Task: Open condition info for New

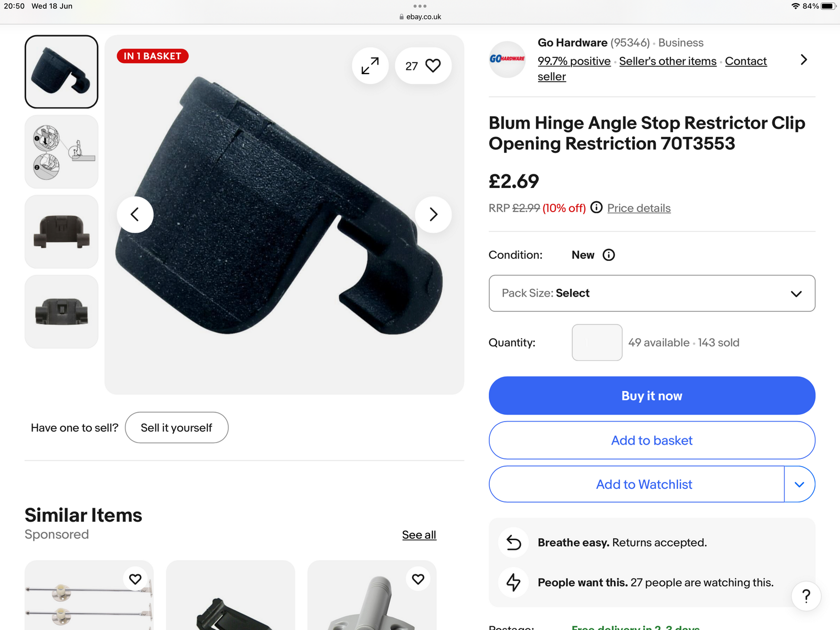Action: click(608, 255)
